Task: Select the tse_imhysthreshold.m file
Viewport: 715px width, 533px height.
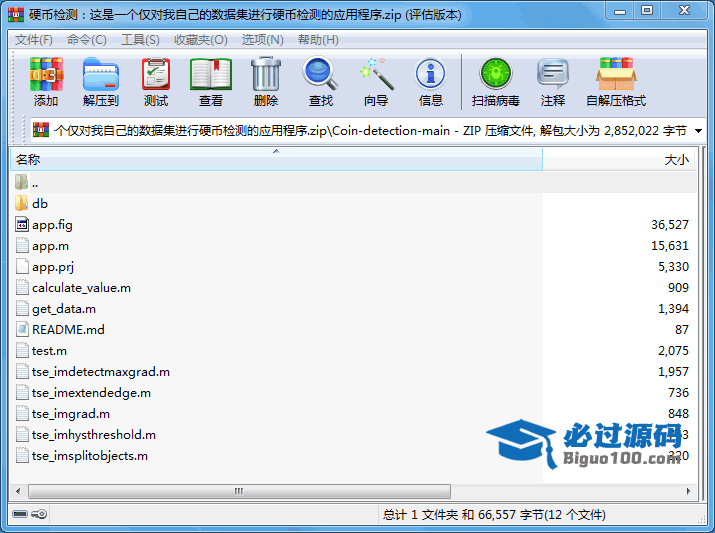Action: [x=94, y=435]
